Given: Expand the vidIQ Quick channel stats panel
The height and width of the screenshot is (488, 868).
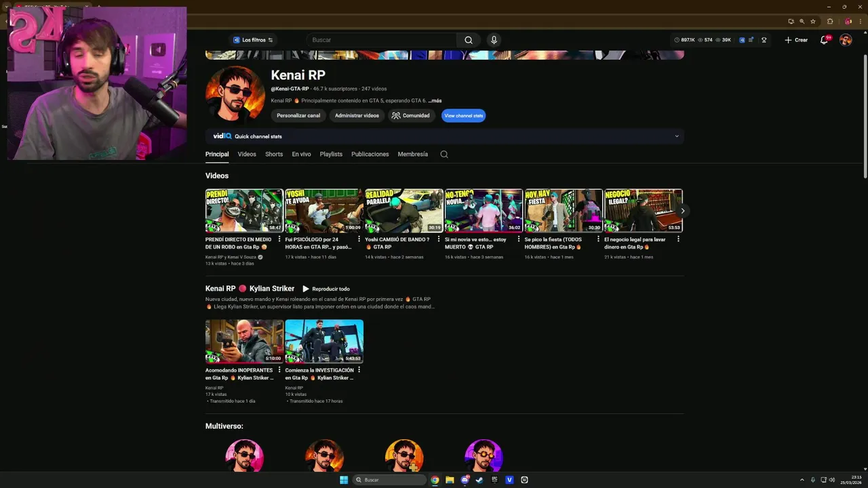Looking at the screenshot, I should click(676, 136).
